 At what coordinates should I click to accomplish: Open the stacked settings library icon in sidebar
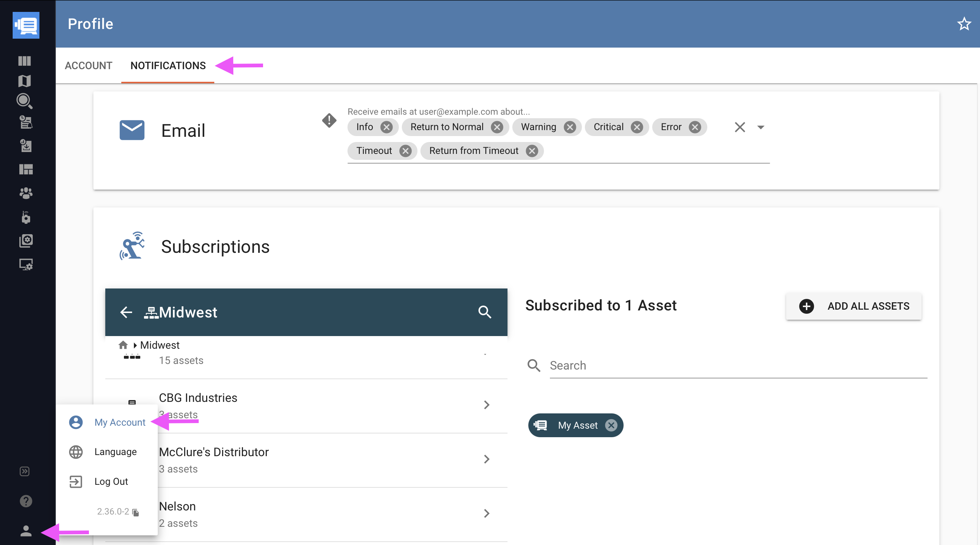[x=26, y=241]
